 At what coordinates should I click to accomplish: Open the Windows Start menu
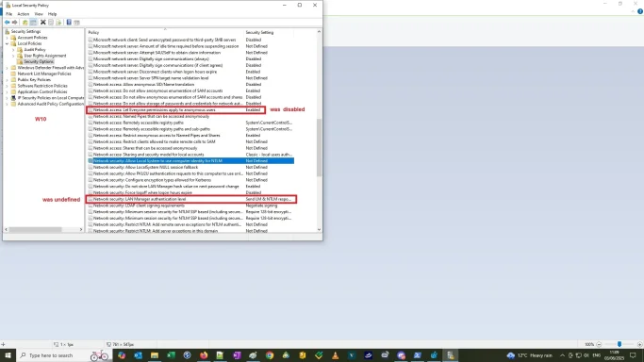point(8,355)
